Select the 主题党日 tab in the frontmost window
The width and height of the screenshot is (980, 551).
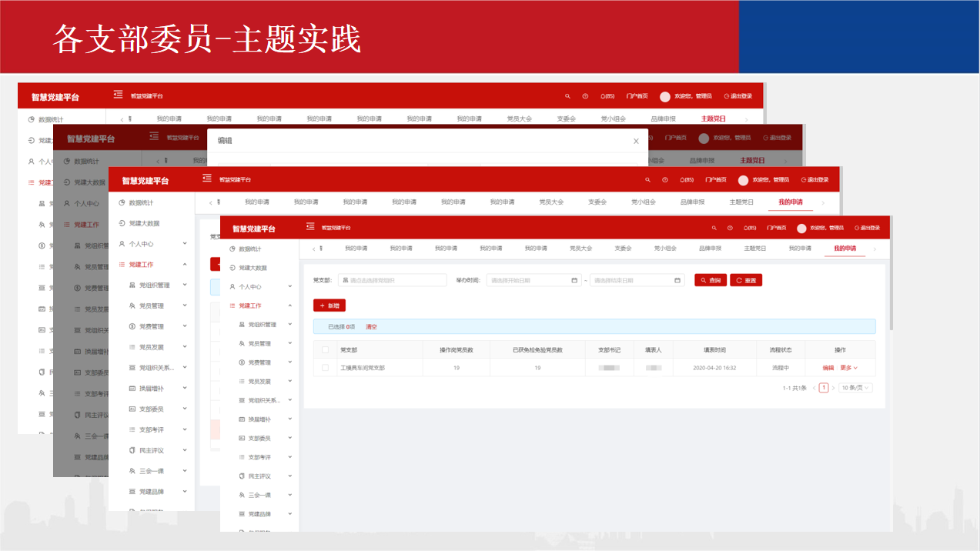tap(754, 249)
